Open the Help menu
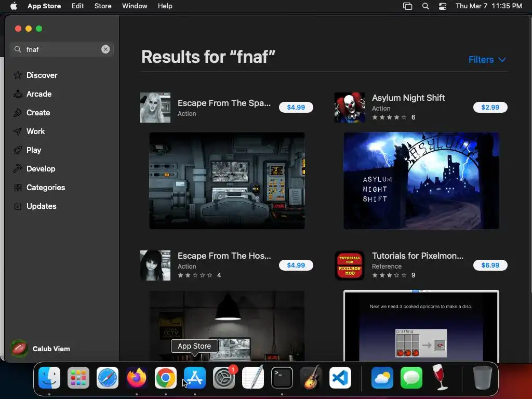532x399 pixels. [x=165, y=6]
